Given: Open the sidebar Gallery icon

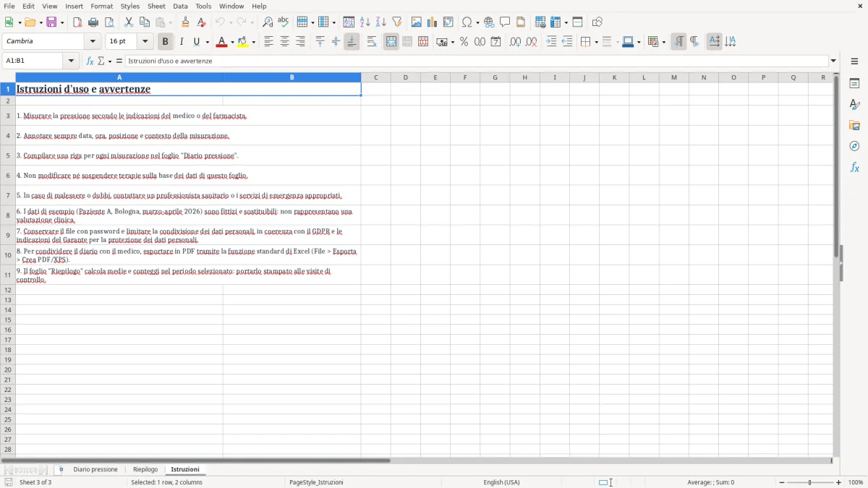Looking at the screenshot, I should [854, 126].
